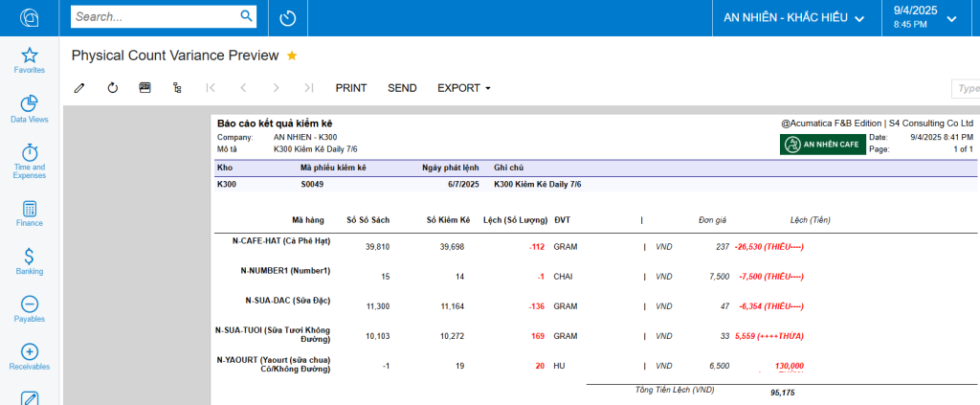Image resolution: width=980 pixels, height=405 pixels.
Task: Open Data Views in the sidebar
Action: (x=30, y=109)
